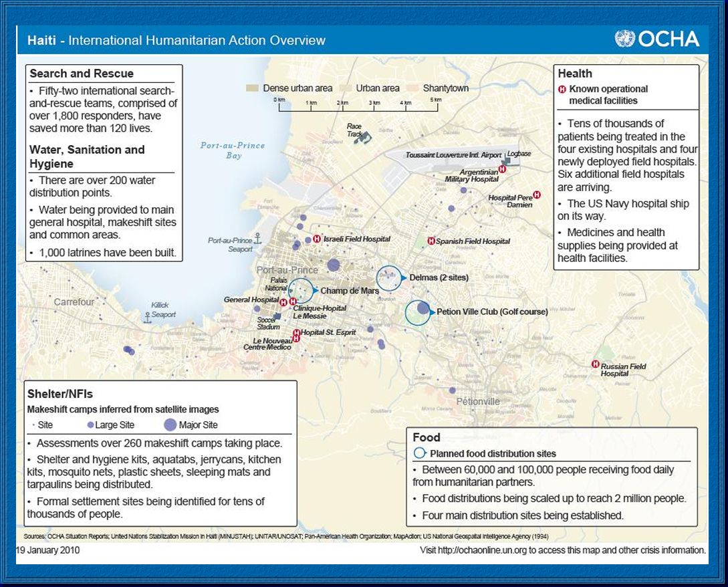Click the Large Site legend dot
The image size is (728, 587).
tap(90, 425)
